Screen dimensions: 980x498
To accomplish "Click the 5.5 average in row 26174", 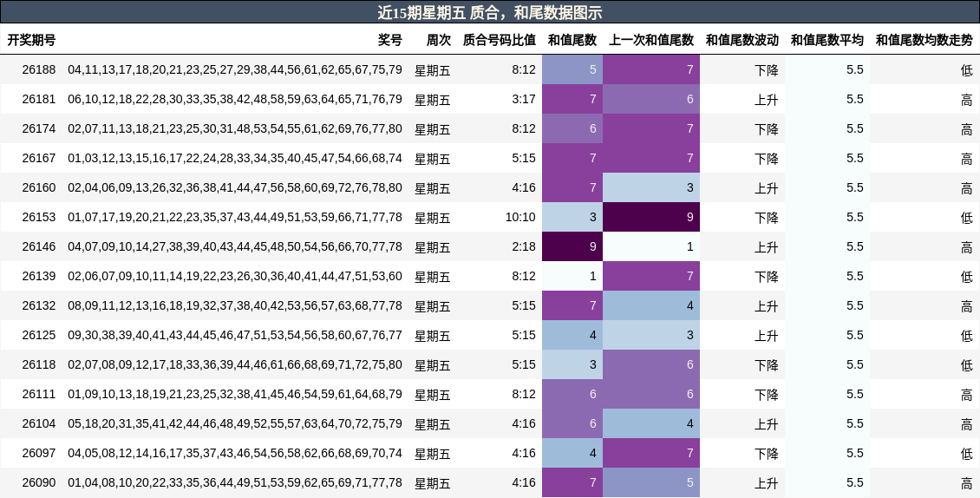I will [855, 128].
